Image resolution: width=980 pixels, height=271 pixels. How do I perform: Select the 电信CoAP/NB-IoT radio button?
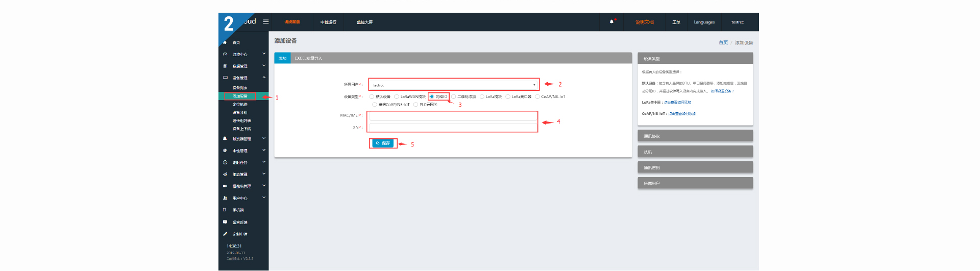pos(375,105)
